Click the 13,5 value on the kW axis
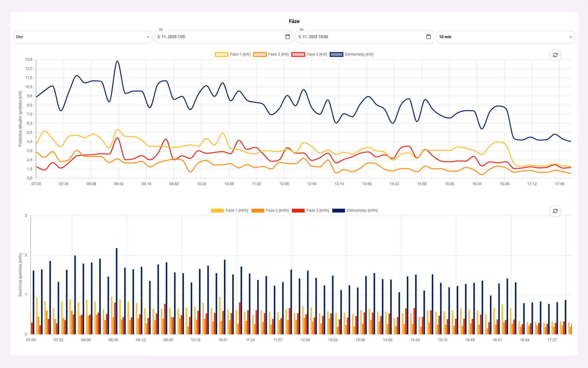Viewport: 588px width, 368px height. tap(29, 59)
